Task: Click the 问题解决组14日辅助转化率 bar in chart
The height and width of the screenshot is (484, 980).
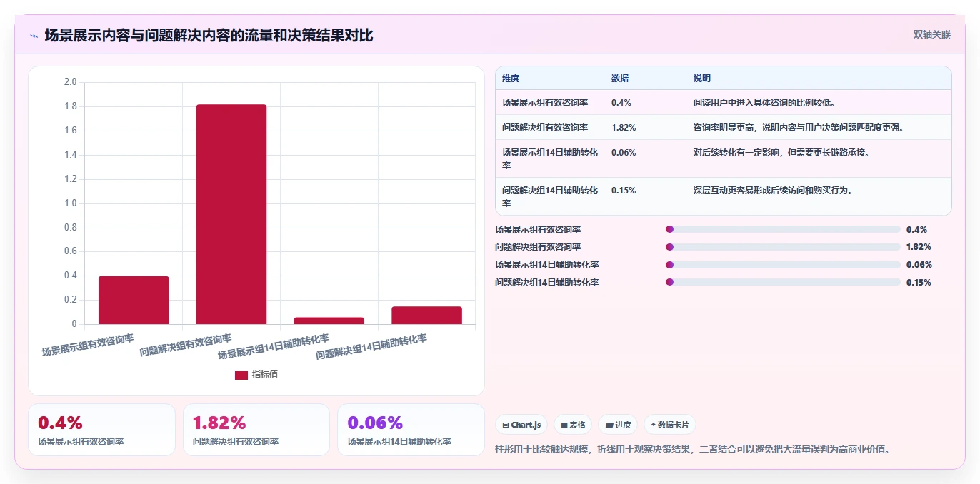Action: (x=427, y=315)
